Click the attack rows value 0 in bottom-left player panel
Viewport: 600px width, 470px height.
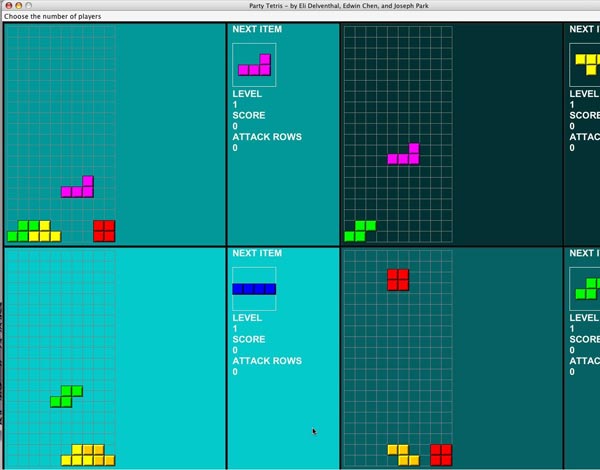[235, 372]
